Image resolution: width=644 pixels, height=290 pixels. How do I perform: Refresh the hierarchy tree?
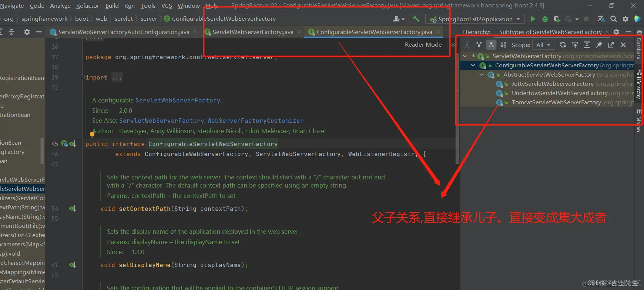(563, 45)
